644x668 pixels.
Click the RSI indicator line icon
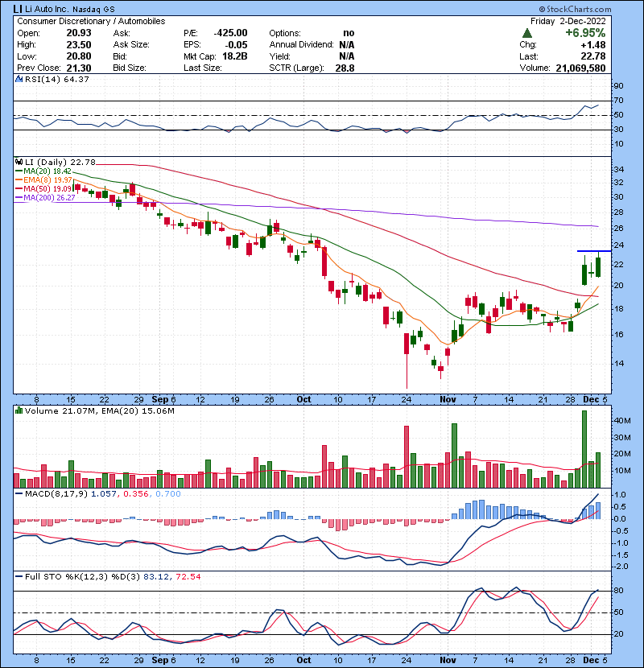[19, 79]
